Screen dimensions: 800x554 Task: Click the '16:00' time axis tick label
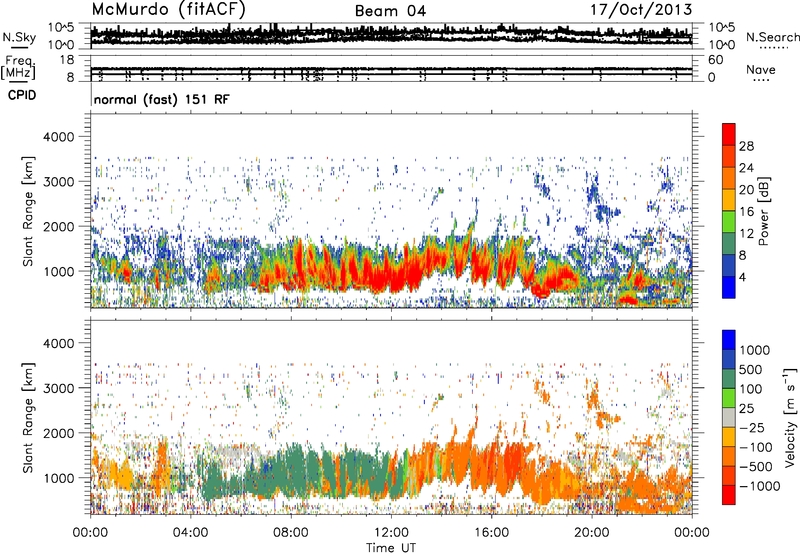click(x=491, y=533)
